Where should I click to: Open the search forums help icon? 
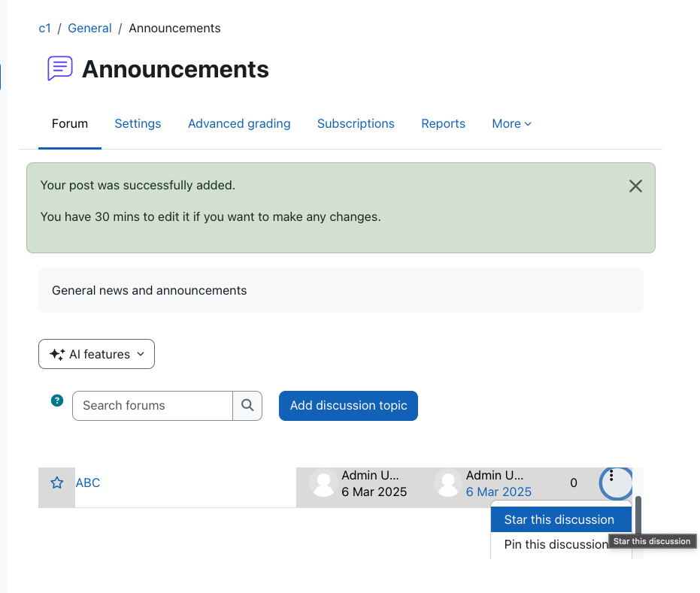(x=57, y=401)
